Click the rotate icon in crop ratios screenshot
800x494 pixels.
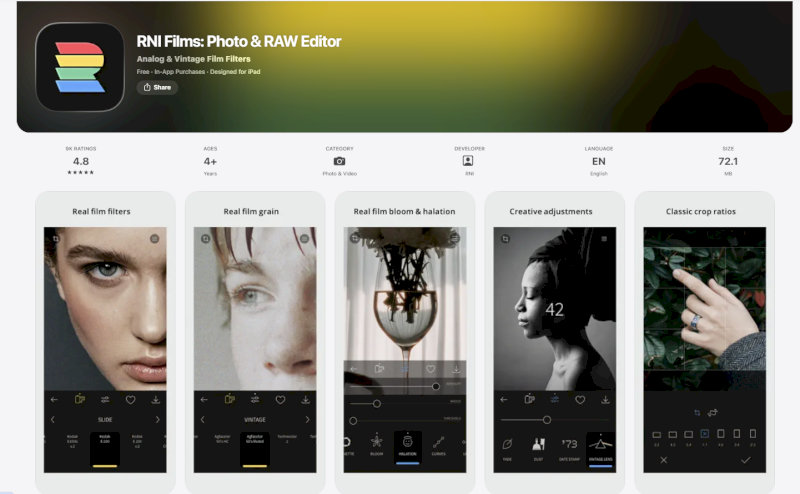(x=713, y=412)
